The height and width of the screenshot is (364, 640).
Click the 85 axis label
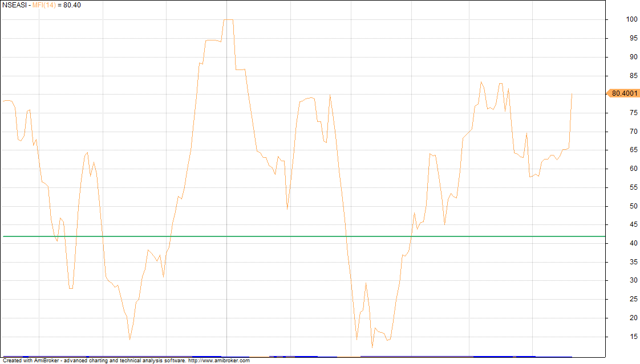[634, 75]
